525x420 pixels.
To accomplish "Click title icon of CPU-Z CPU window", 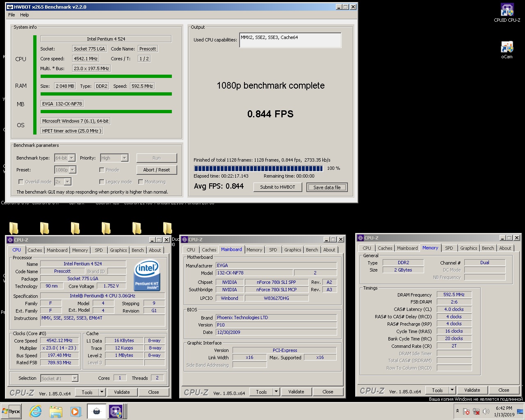I will (10, 240).
